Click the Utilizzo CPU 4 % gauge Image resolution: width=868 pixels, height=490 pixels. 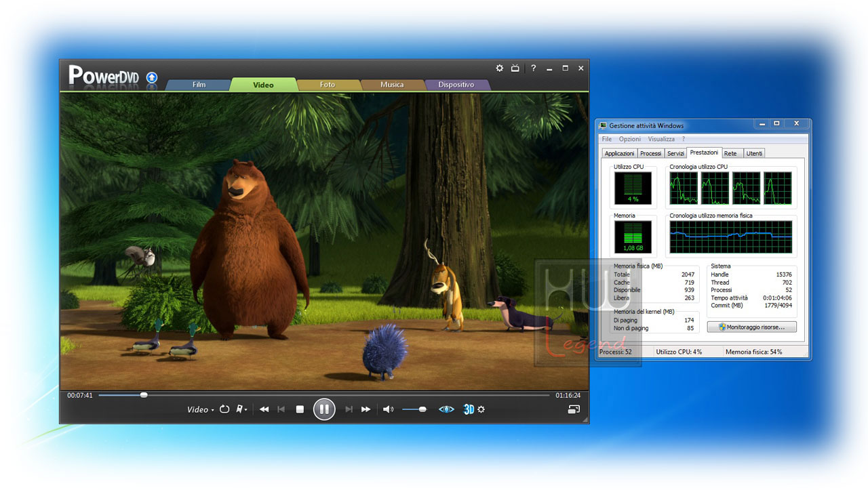coord(633,188)
